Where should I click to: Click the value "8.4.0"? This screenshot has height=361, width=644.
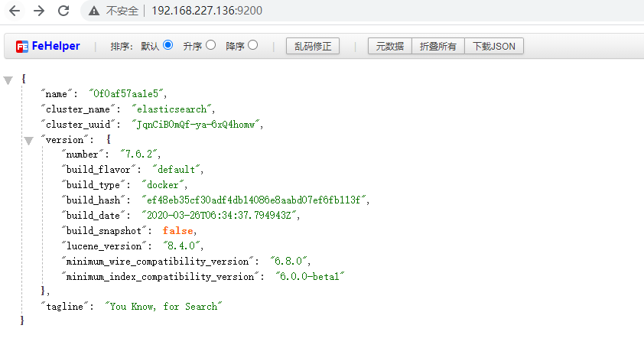click(x=181, y=246)
